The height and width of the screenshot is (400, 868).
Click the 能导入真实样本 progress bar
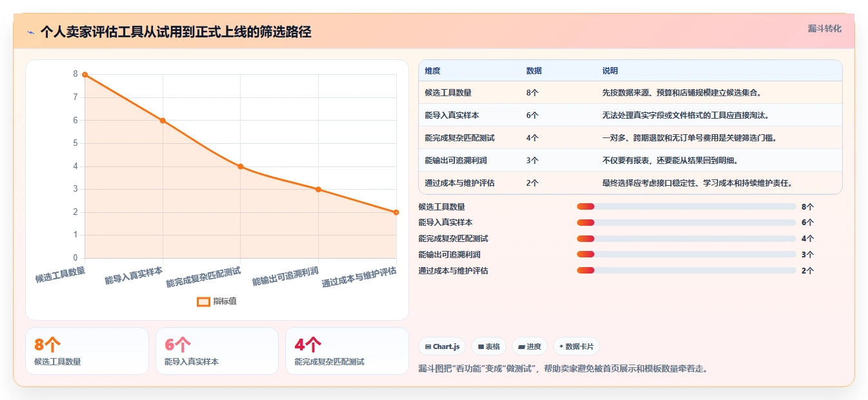click(686, 223)
